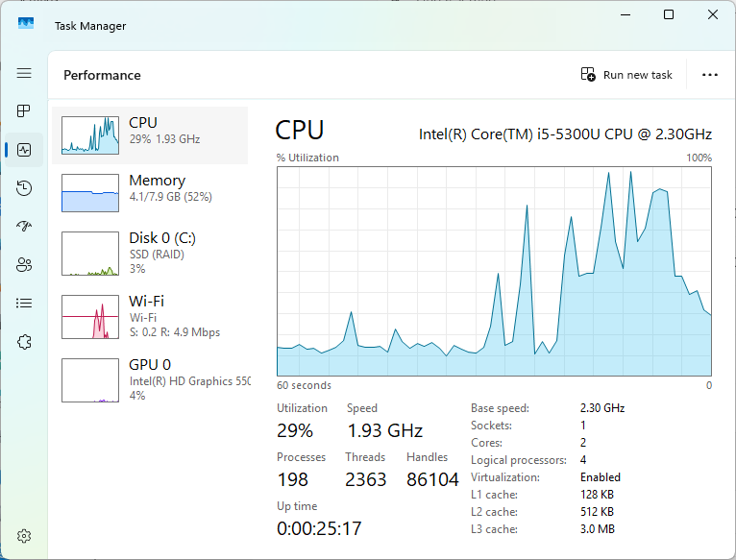This screenshot has width=736, height=560.
Task: Click the CPU utilization graph
Action: [x=494, y=271]
